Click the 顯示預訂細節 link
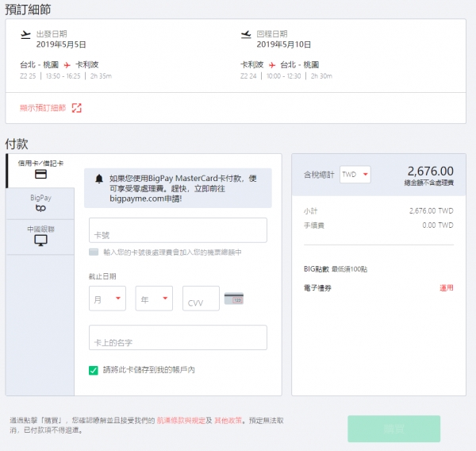Image resolution: width=476 pixels, height=451 pixels. coord(44,108)
